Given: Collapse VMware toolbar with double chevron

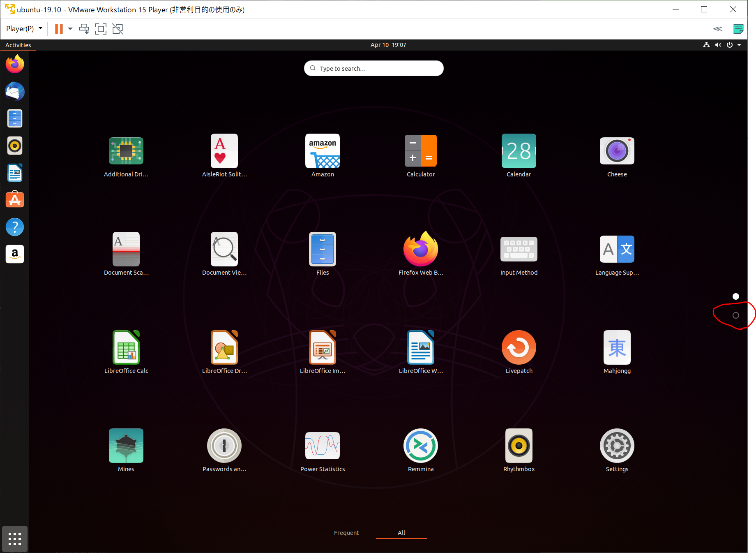Looking at the screenshot, I should pyautogui.click(x=718, y=29).
